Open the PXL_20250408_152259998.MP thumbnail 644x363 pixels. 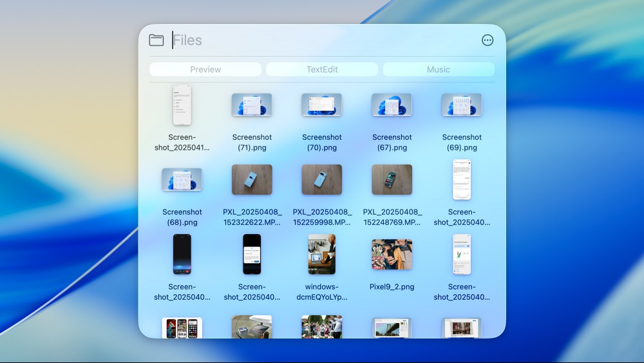(321, 180)
